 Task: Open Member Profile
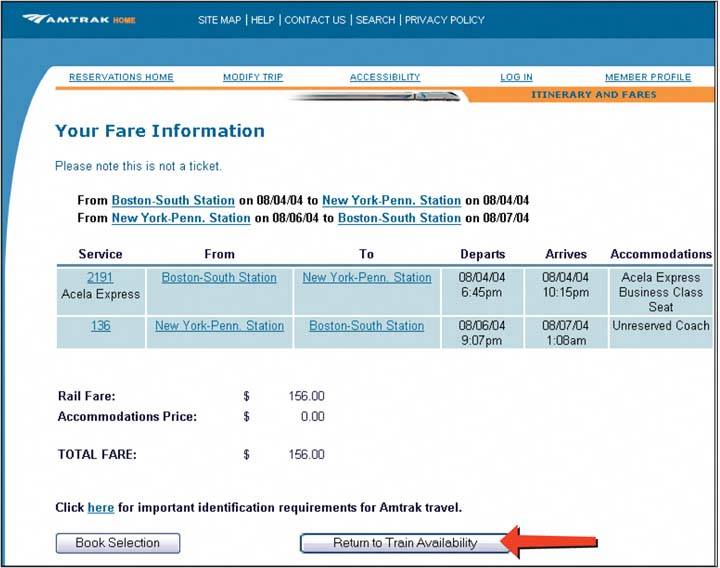[x=647, y=77]
